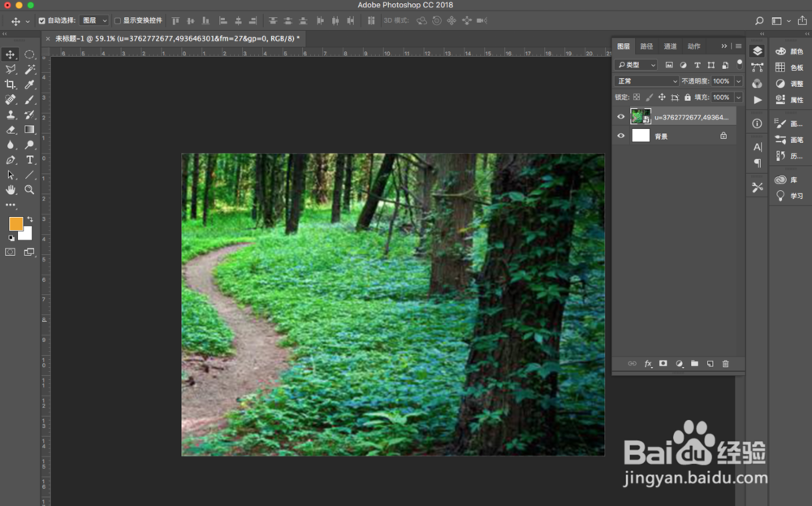The height and width of the screenshot is (506, 812).
Task: Open the 填充 fill slider arrow
Action: 738,97
